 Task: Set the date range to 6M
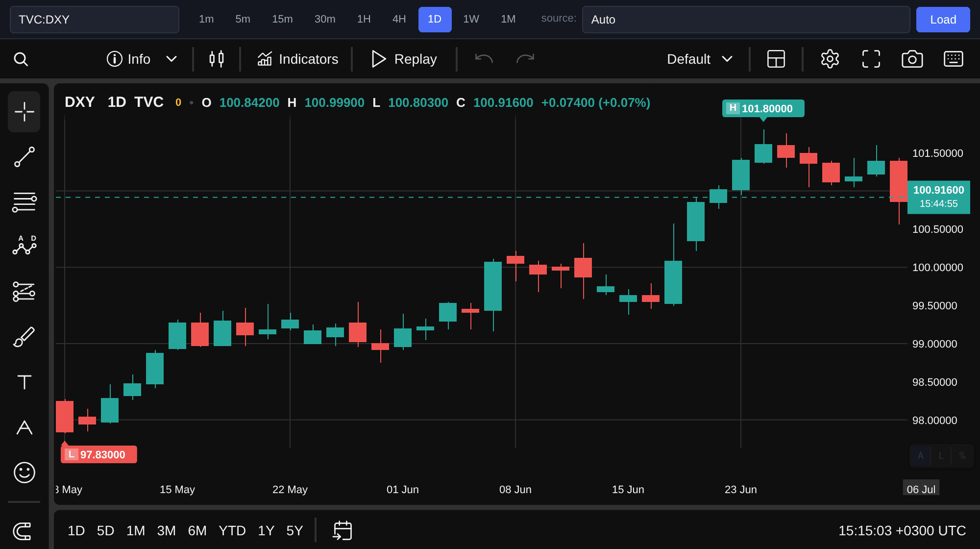point(197,531)
